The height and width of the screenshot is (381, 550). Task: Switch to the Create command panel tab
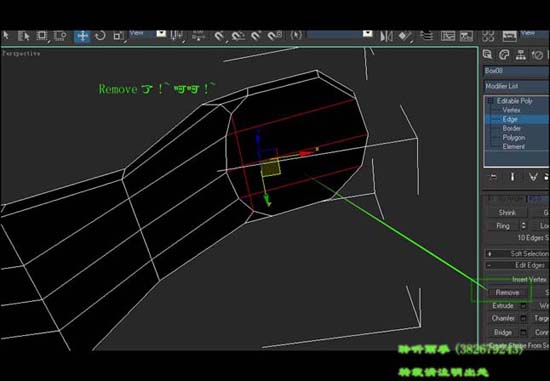click(x=487, y=54)
